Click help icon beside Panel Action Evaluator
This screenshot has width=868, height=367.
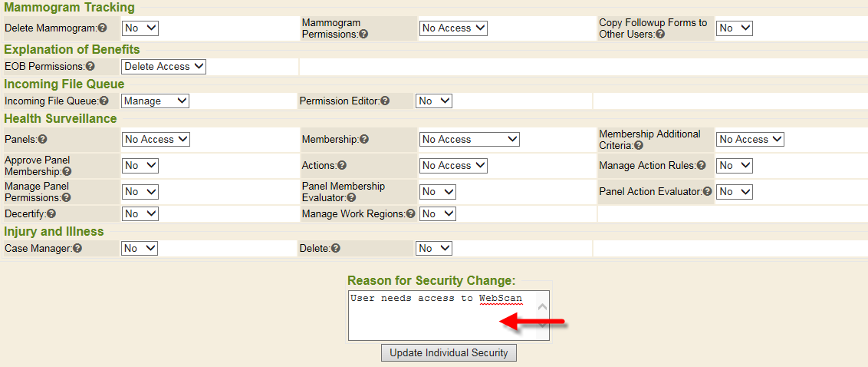pyautogui.click(x=707, y=191)
